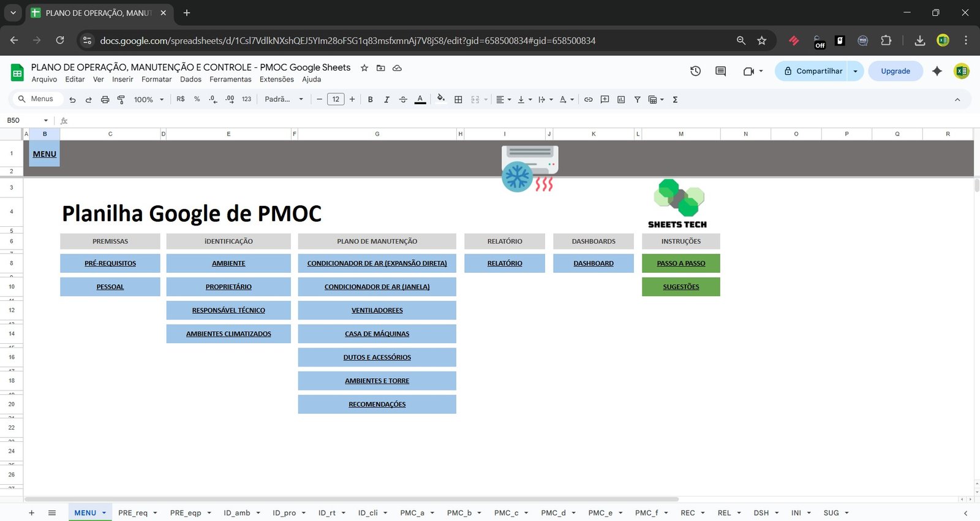Select the Paint format tool
The height and width of the screenshot is (521, 980).
pos(121,99)
